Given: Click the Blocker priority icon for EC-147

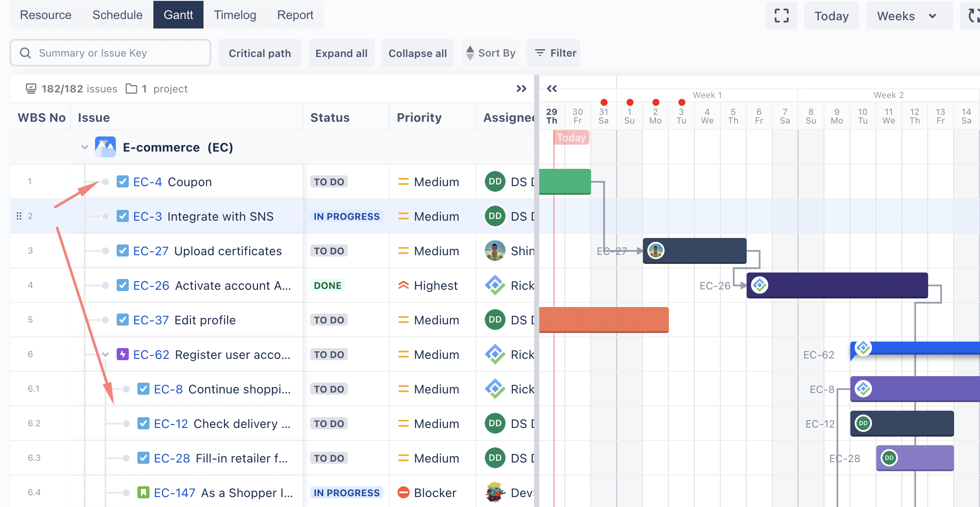Looking at the screenshot, I should [403, 492].
